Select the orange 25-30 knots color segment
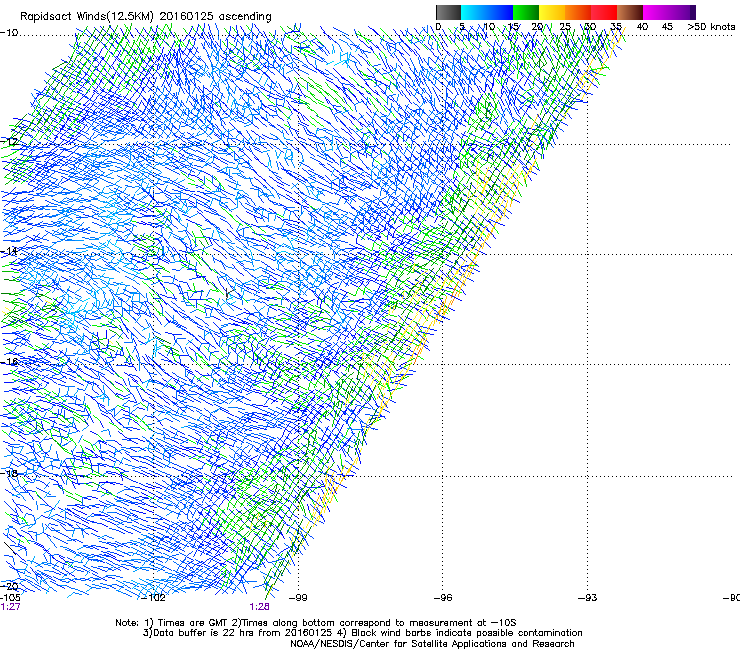740x650 pixels. pyautogui.click(x=578, y=12)
